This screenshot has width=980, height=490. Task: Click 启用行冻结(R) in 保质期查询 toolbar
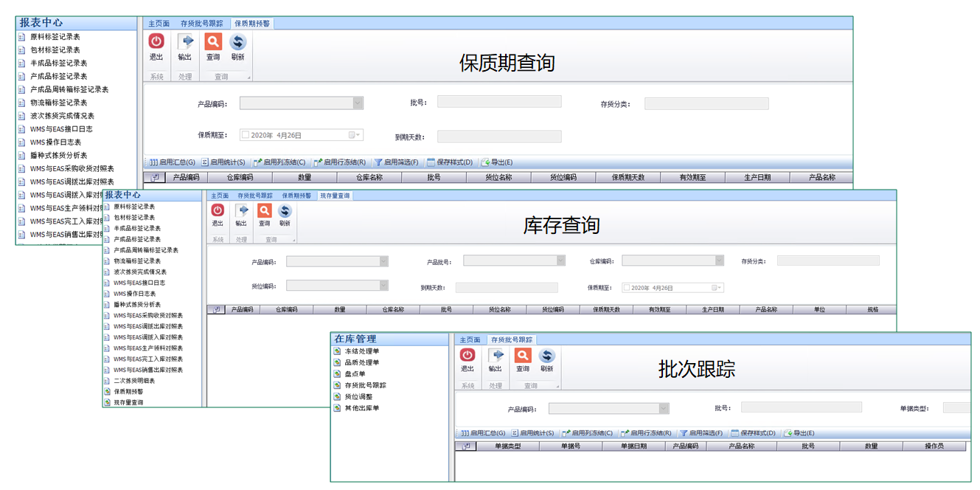(340, 162)
